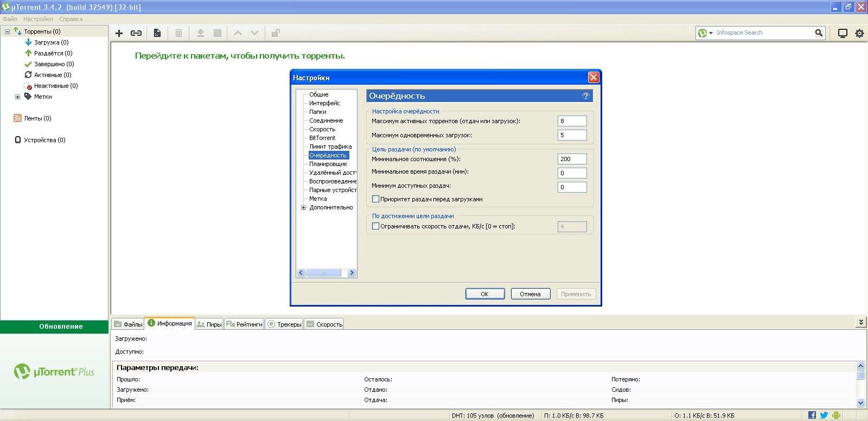Select BitTorrent in settings tree
The image size is (868, 421).
pos(322,138)
